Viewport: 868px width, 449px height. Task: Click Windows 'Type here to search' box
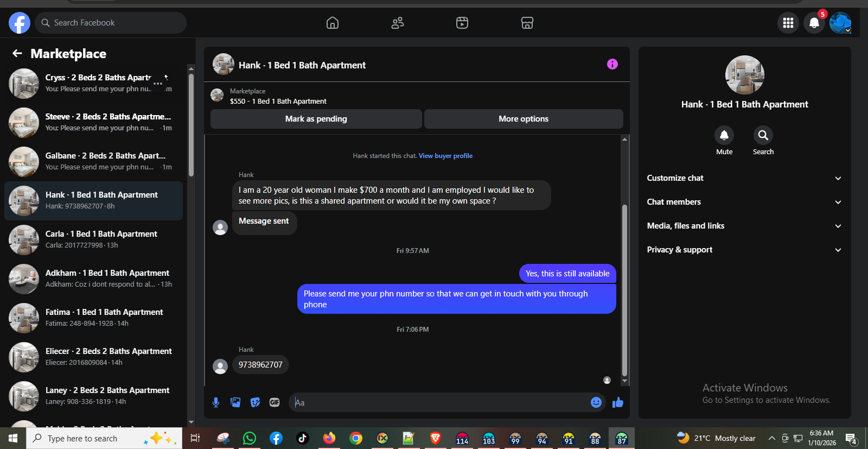point(103,438)
